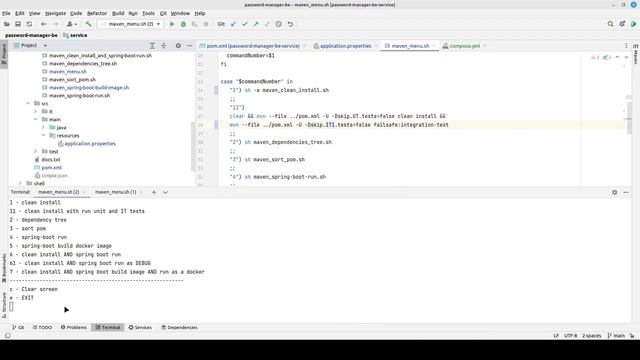Click the Git Rollback undo icon
Viewport: 640px width, 360px height.
click(290, 24)
